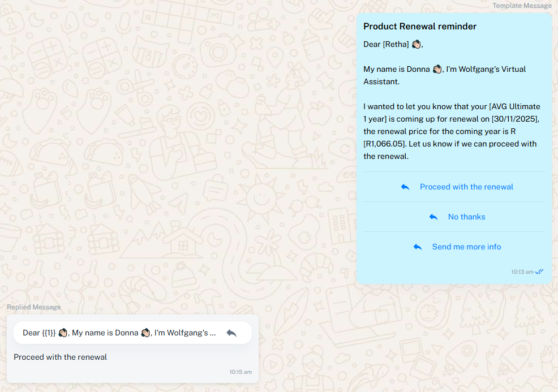The width and height of the screenshot is (558, 392).
Task: Click the reply arrow in quoted message preview
Action: coord(231,333)
